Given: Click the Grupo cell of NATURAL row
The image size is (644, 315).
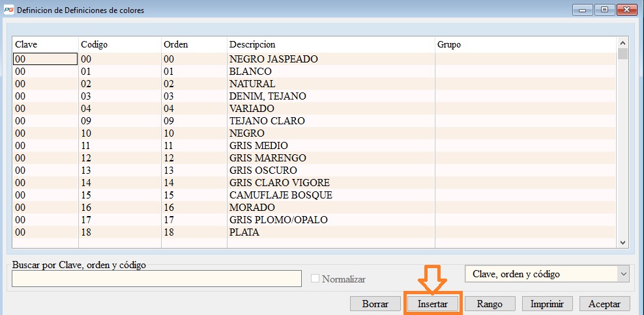Looking at the screenshot, I should coord(526,84).
